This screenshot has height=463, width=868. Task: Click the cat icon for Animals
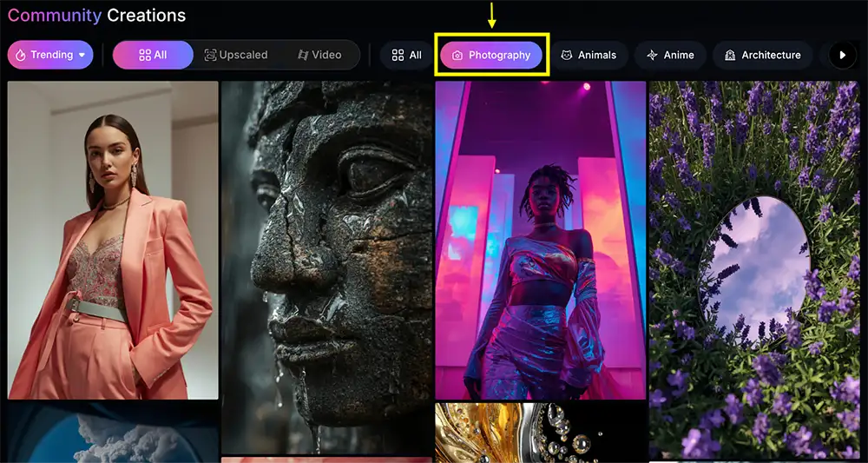(x=567, y=55)
